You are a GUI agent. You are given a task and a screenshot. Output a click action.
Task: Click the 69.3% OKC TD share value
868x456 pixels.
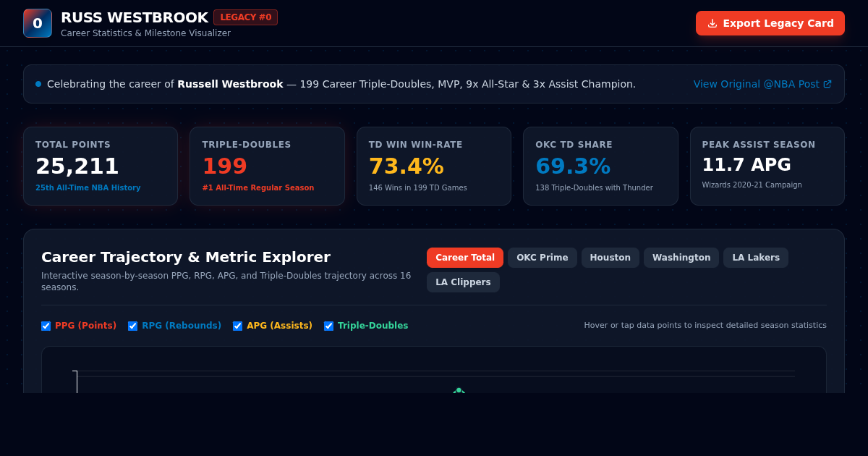[x=573, y=166]
